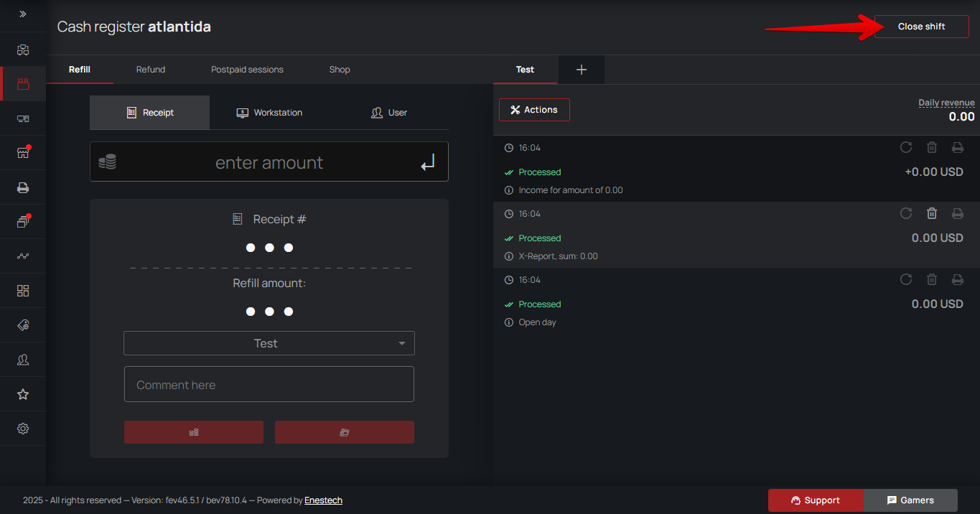Follow the Enestech link in footer
Screen dimensions: 980x514
point(323,500)
